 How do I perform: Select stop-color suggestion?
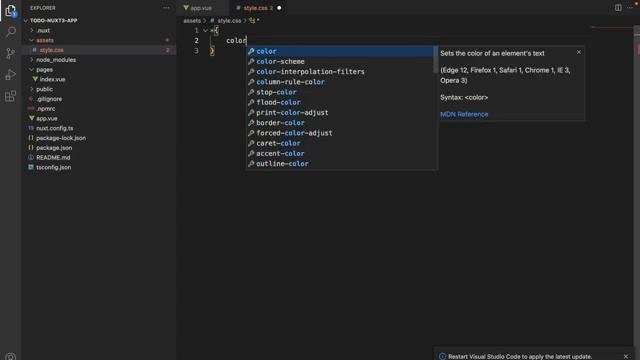pos(340,92)
